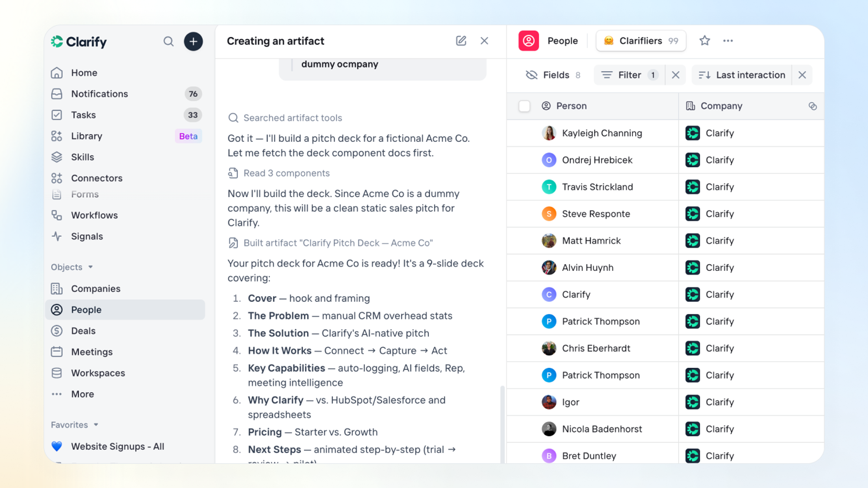Screen dimensions: 868x488
Task: Tick the select-all checkbox in Person header
Action: 524,106
